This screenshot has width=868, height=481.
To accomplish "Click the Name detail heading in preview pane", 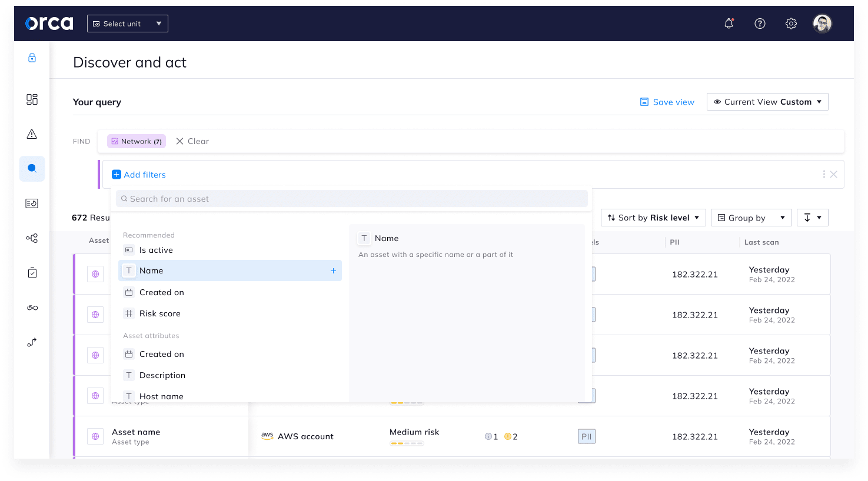I will point(387,238).
